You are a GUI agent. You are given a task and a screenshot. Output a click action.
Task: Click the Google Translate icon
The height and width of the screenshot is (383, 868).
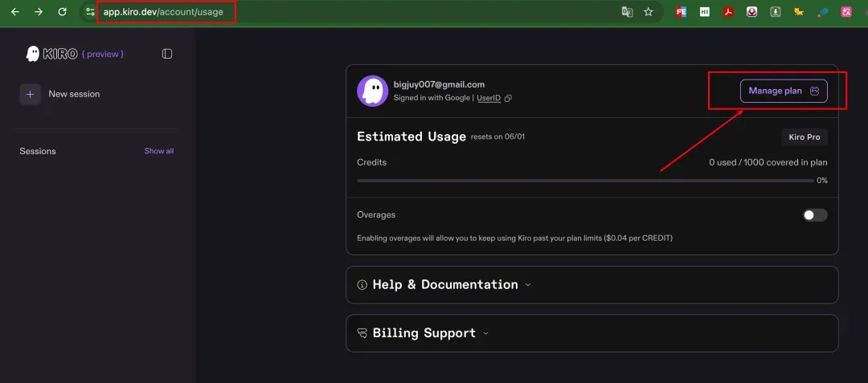[627, 11]
